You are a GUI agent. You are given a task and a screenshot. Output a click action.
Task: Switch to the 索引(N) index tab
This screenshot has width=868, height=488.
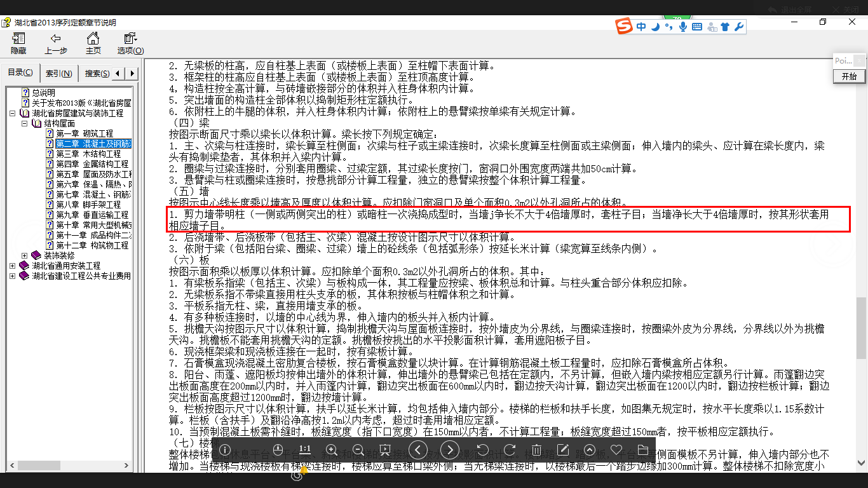59,73
